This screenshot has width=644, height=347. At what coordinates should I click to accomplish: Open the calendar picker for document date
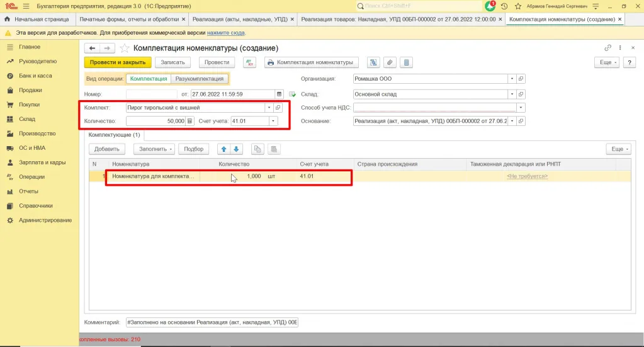pyautogui.click(x=280, y=94)
